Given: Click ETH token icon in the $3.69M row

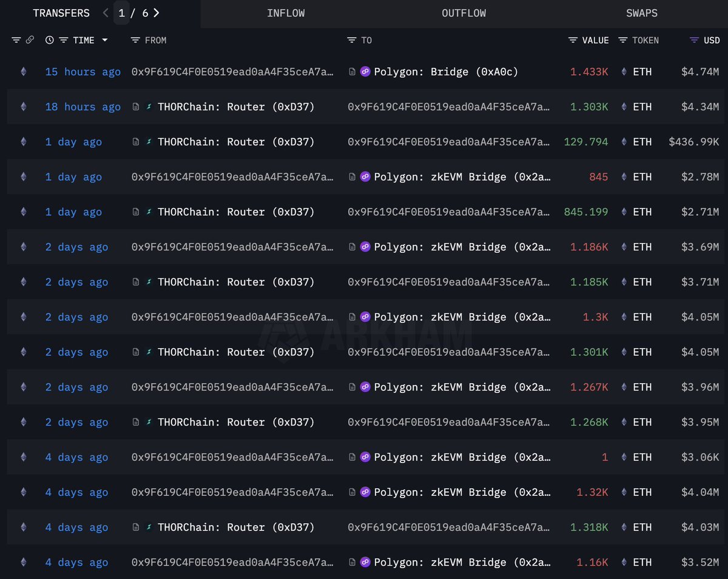Looking at the screenshot, I should point(624,247).
